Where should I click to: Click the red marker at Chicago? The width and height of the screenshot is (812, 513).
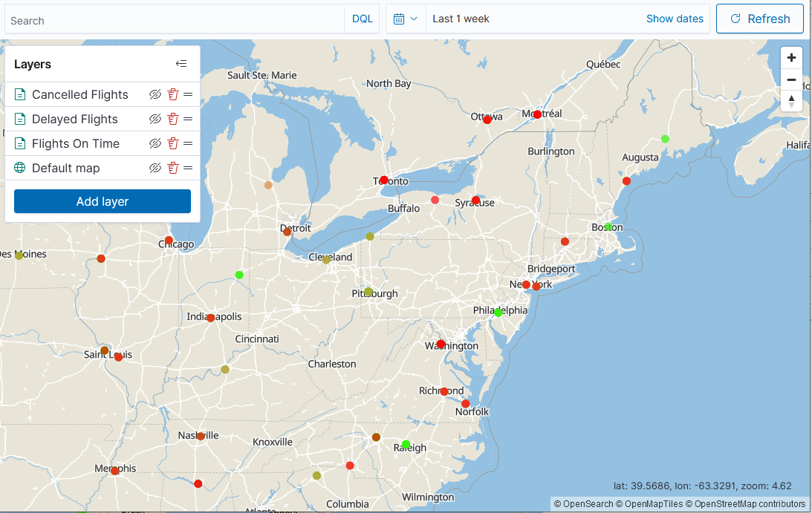click(169, 241)
